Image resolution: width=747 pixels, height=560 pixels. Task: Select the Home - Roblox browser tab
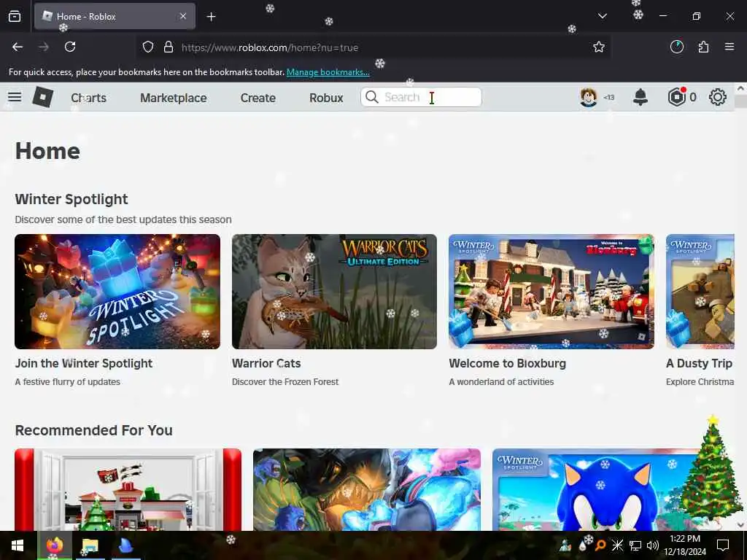pyautogui.click(x=115, y=16)
